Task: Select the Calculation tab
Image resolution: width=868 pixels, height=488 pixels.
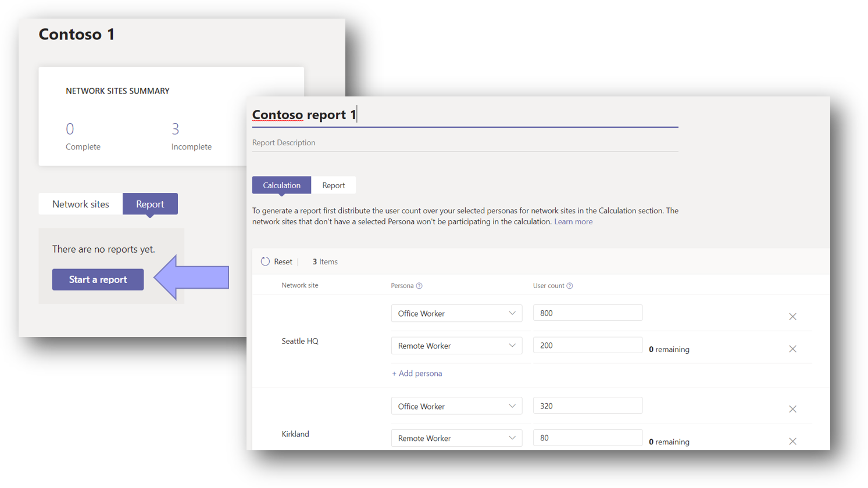Action: pyautogui.click(x=281, y=185)
